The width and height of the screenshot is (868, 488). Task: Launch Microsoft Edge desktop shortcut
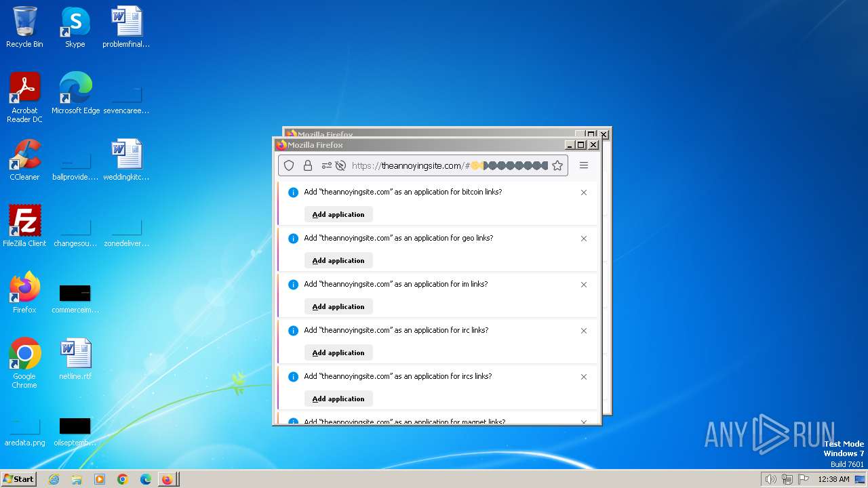click(75, 94)
